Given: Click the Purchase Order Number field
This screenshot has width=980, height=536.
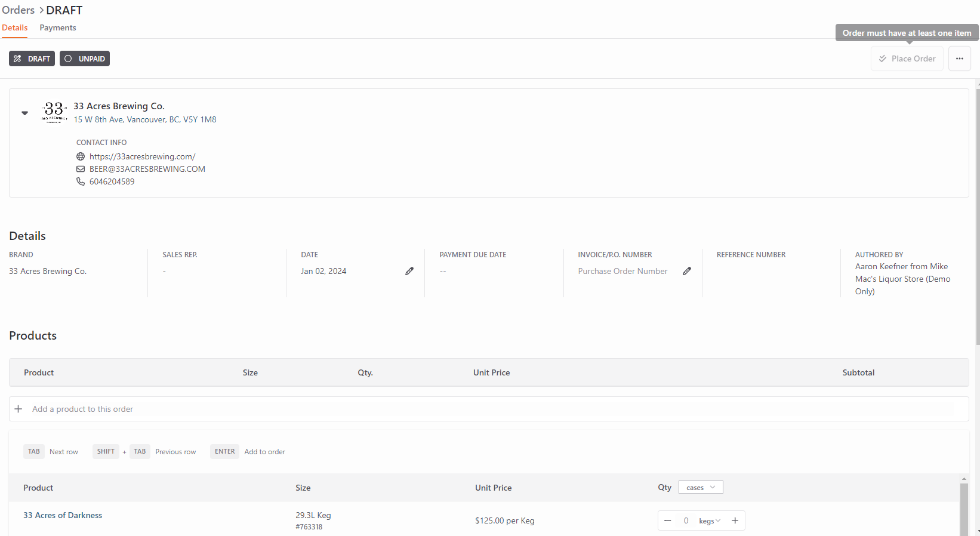Looking at the screenshot, I should 622,271.
